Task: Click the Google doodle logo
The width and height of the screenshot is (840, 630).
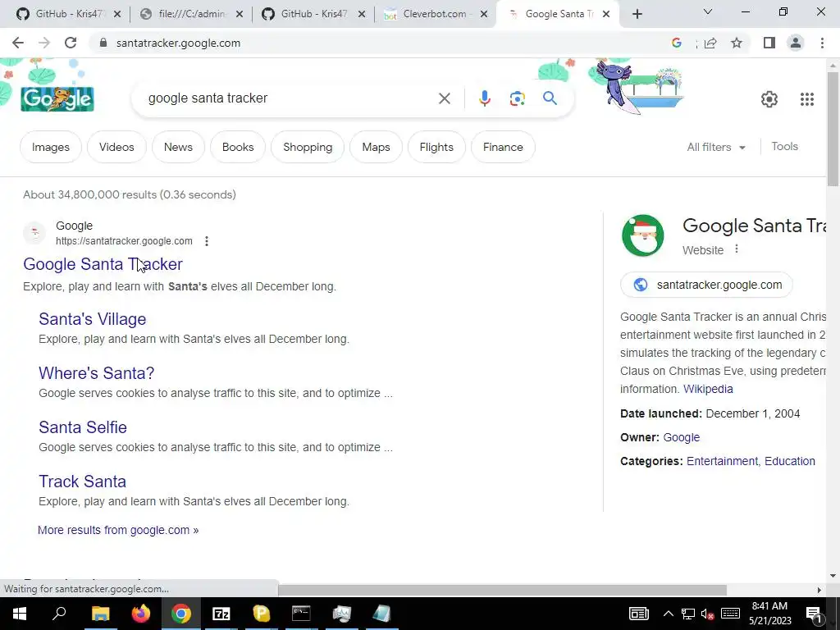Action: 57,99
